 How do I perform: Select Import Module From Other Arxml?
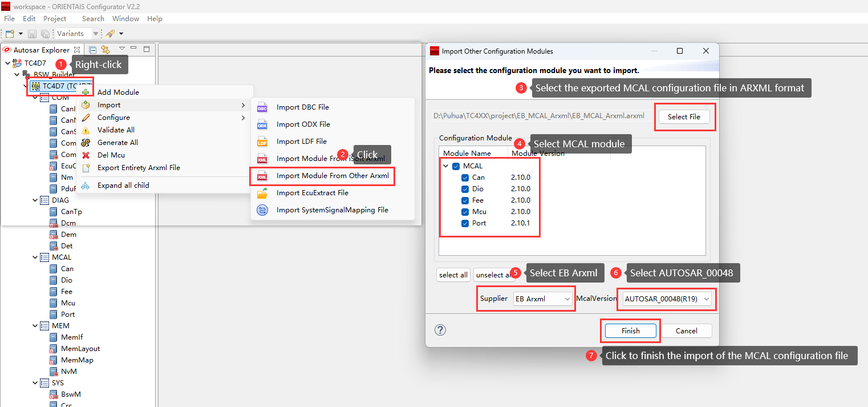tap(332, 176)
